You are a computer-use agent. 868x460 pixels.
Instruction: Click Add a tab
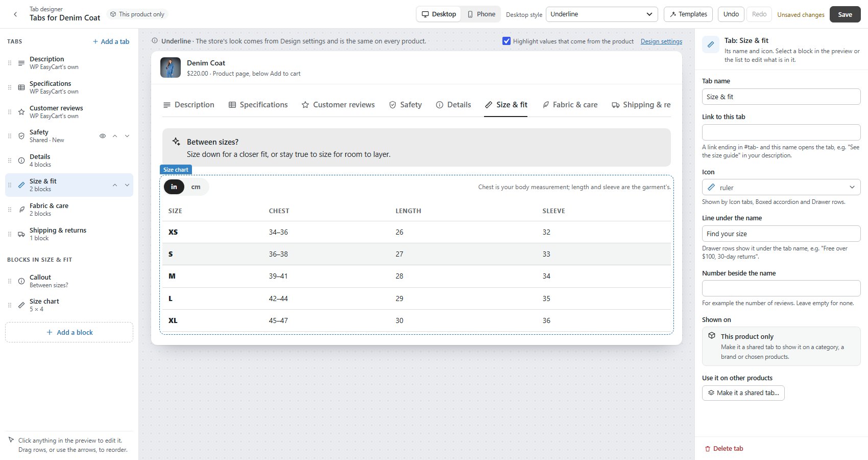tap(111, 41)
